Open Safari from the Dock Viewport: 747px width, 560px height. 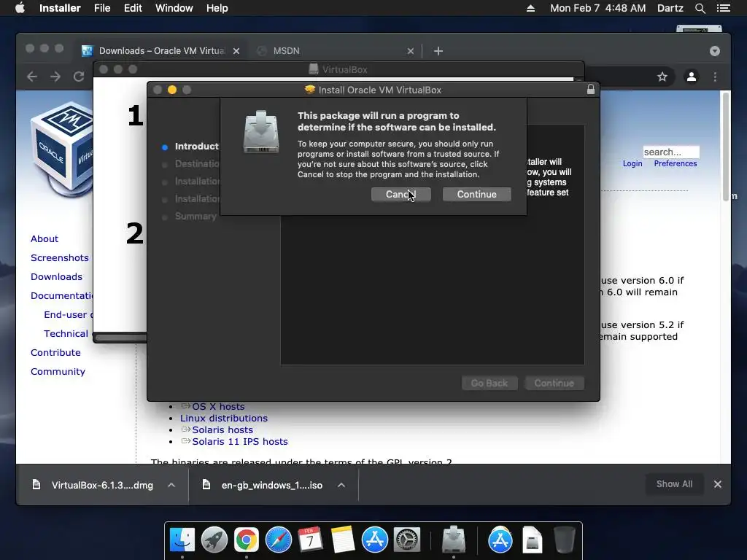click(278, 540)
